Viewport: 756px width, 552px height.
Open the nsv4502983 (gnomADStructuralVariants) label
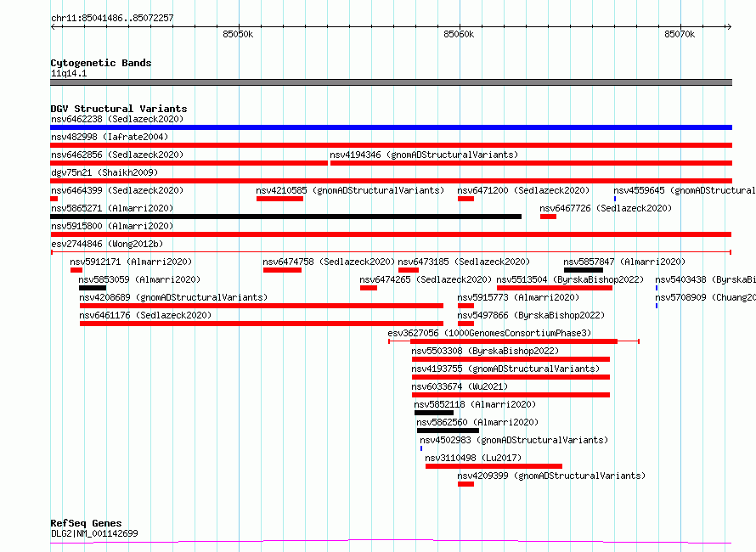(514, 440)
